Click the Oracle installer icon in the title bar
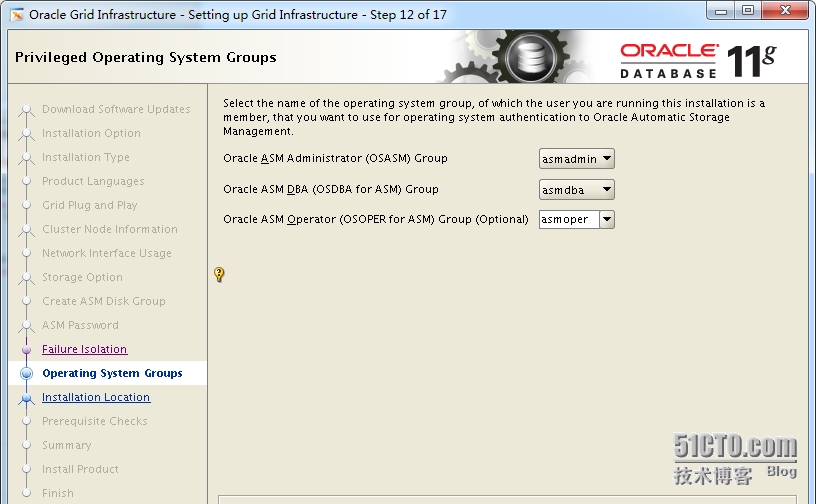The width and height of the screenshot is (816, 504). click(17, 15)
